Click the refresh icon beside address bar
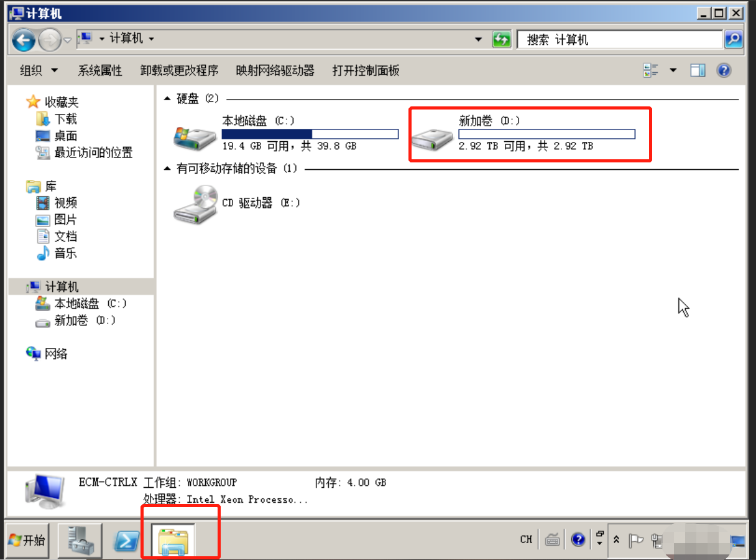 pyautogui.click(x=501, y=40)
